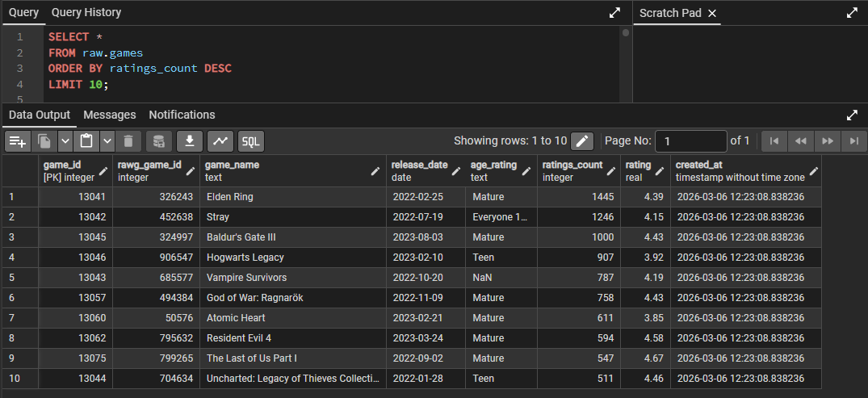Open the Query History tab
This screenshot has width=868, height=398.
tap(86, 12)
